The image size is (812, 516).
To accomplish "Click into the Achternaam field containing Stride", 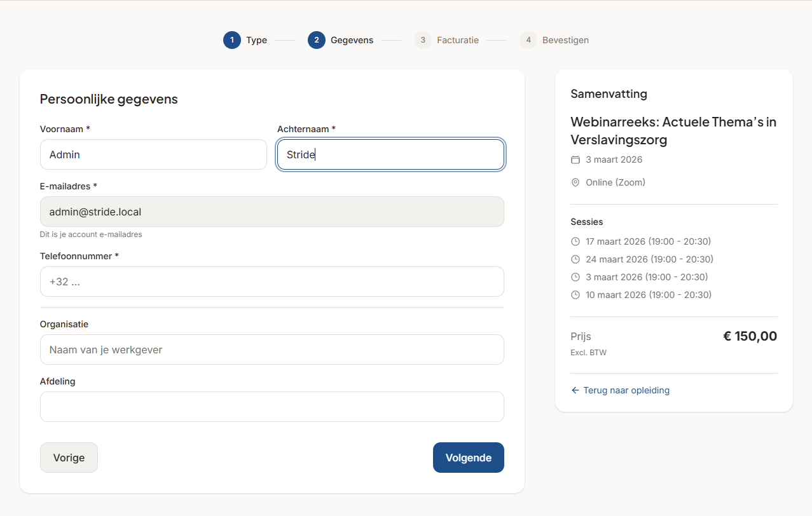I will [x=390, y=154].
